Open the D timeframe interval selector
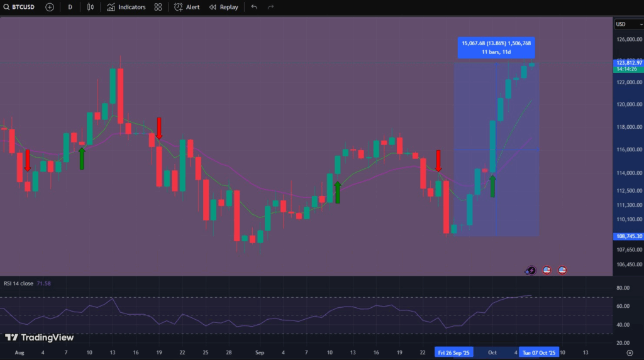Screen dimensions: 644x360 [70, 7]
